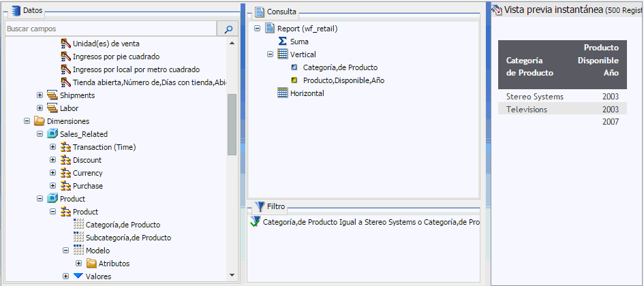Click the Modelo grid icon
This screenshot has width=644, height=286.
pos(78,251)
